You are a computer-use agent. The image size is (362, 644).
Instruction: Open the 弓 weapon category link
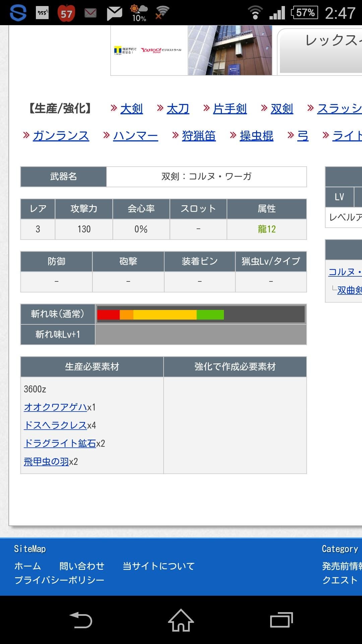303,136
